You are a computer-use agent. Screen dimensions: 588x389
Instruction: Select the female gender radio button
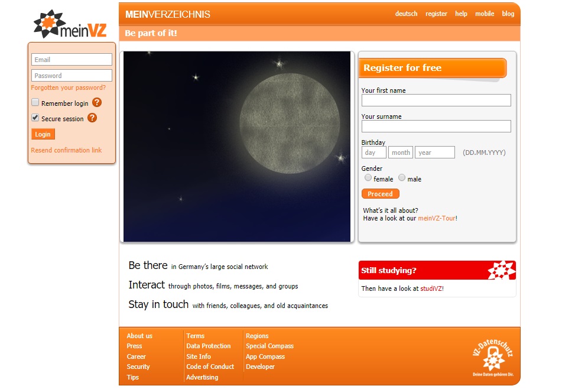[368, 177]
